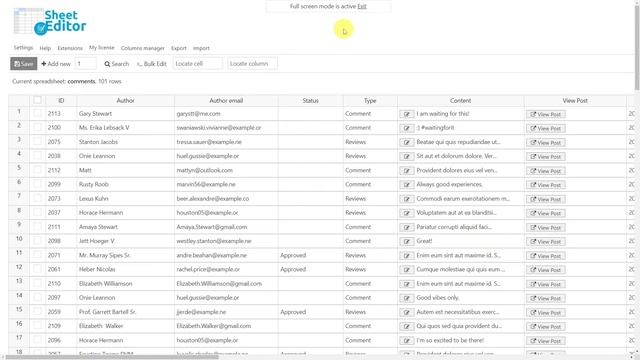Check the row checkbox for ID 2100

click(38, 127)
